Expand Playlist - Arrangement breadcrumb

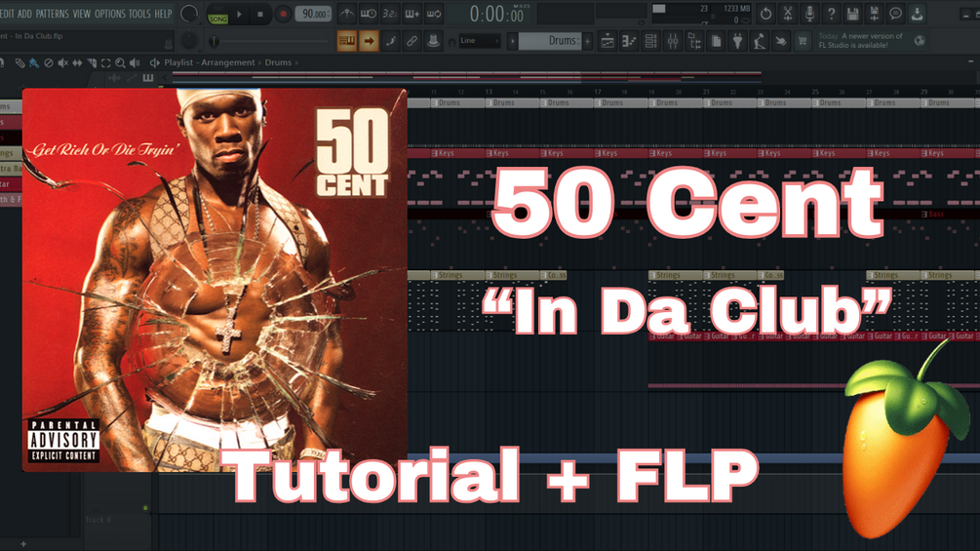click(210, 62)
